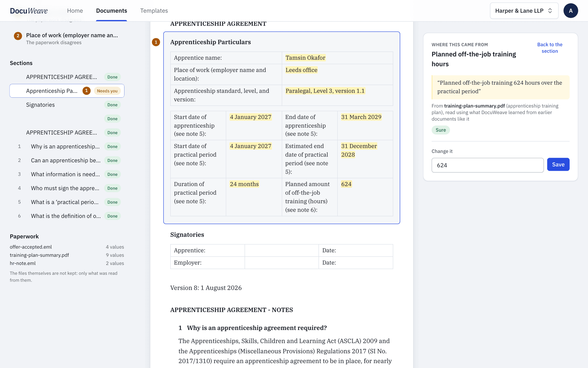Select the 'Paralegal, Level 3, version 1.1' value

coord(325,91)
